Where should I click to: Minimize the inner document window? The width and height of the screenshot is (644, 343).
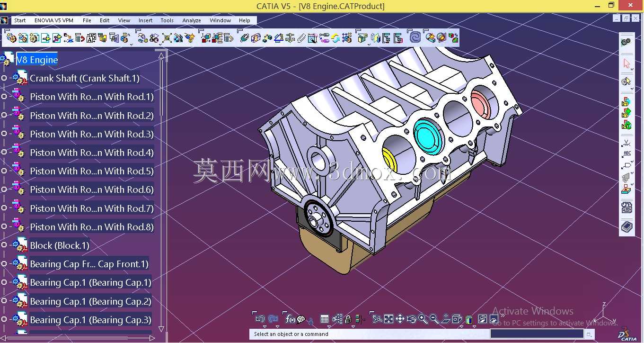[617, 18]
